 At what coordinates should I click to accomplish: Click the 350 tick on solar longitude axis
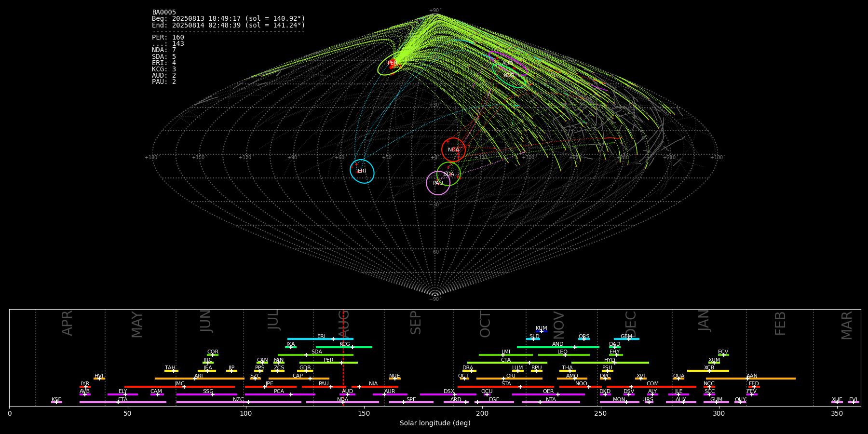(x=837, y=413)
